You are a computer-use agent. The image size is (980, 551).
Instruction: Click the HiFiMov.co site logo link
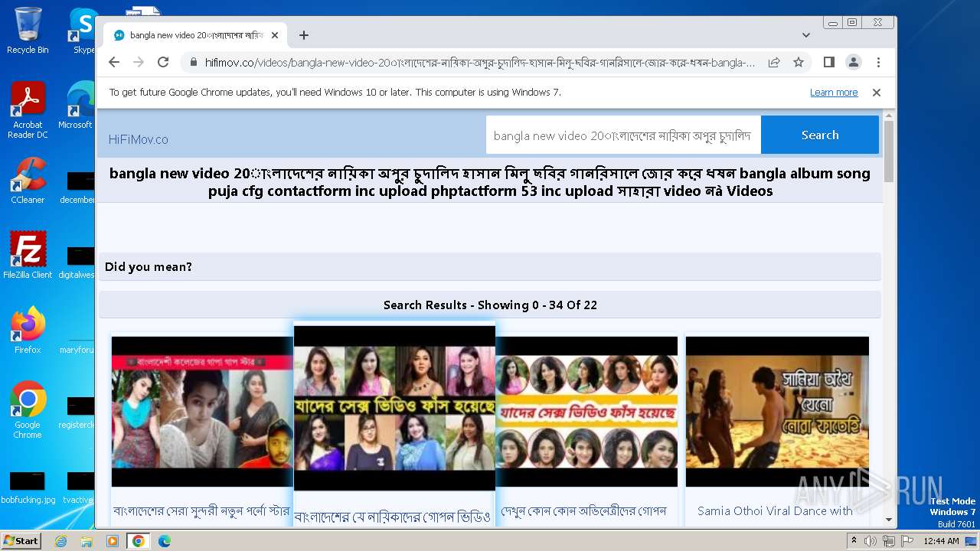tap(138, 140)
